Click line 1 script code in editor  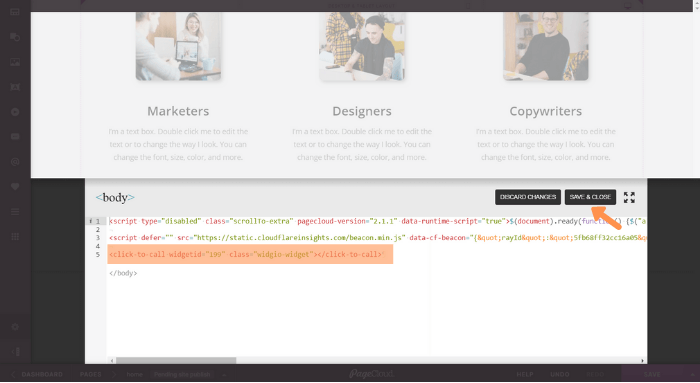[x=377, y=221]
